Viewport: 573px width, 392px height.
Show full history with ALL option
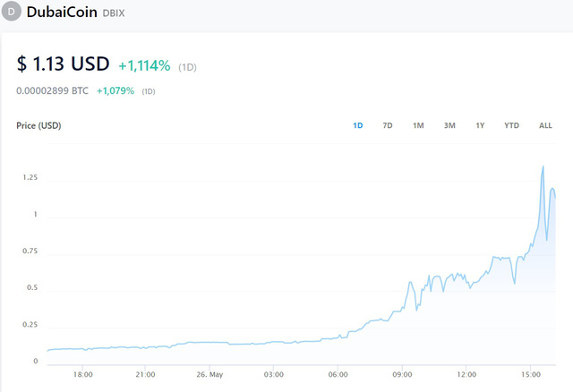point(545,125)
